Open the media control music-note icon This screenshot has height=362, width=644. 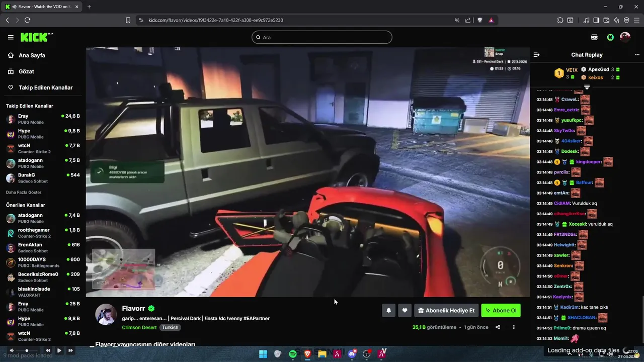tap(586, 20)
